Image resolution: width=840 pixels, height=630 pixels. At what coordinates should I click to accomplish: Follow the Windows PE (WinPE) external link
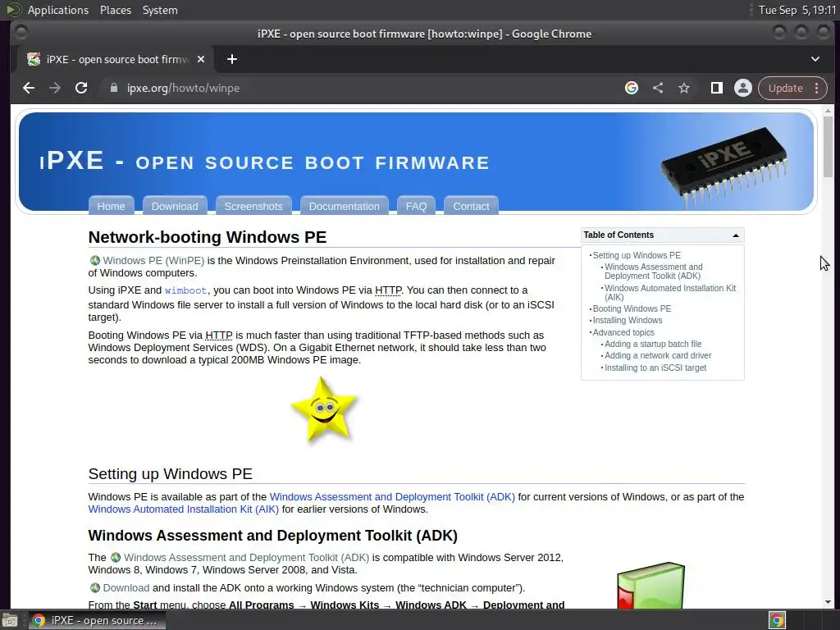coord(153,260)
